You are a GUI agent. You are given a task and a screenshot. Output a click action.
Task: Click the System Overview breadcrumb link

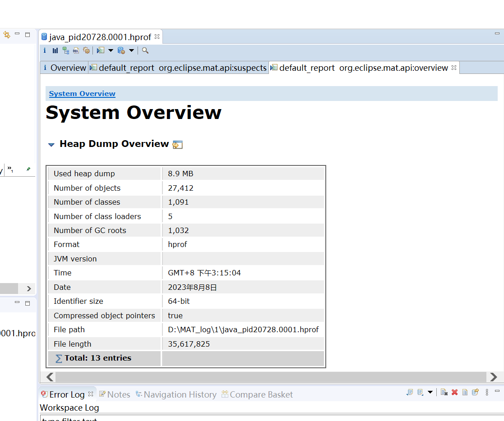click(82, 94)
